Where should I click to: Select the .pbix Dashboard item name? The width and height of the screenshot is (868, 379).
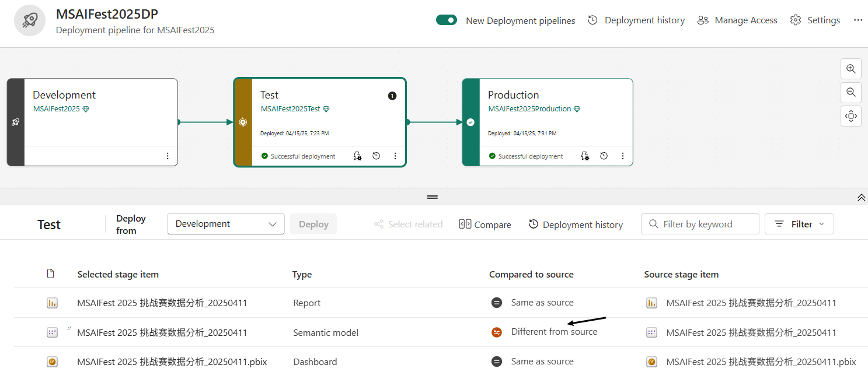tap(172, 362)
